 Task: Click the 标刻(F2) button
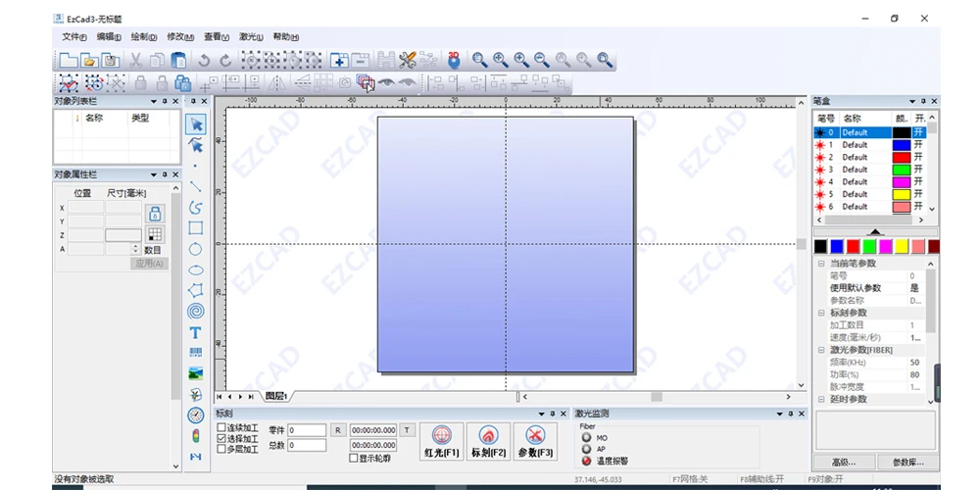coord(489,441)
